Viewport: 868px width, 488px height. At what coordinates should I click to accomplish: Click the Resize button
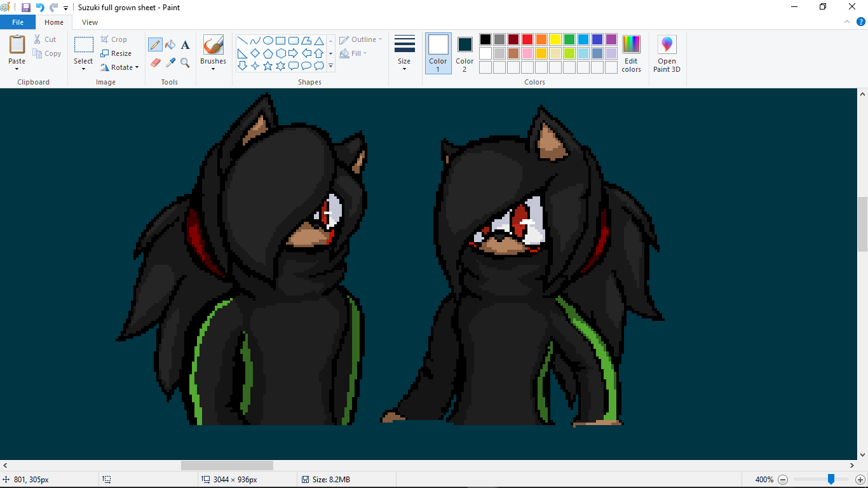(x=116, y=53)
